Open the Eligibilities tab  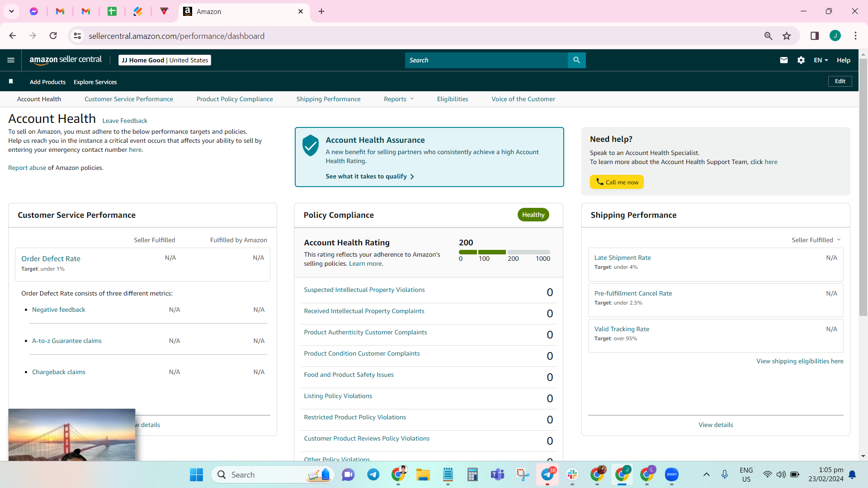[x=453, y=99]
